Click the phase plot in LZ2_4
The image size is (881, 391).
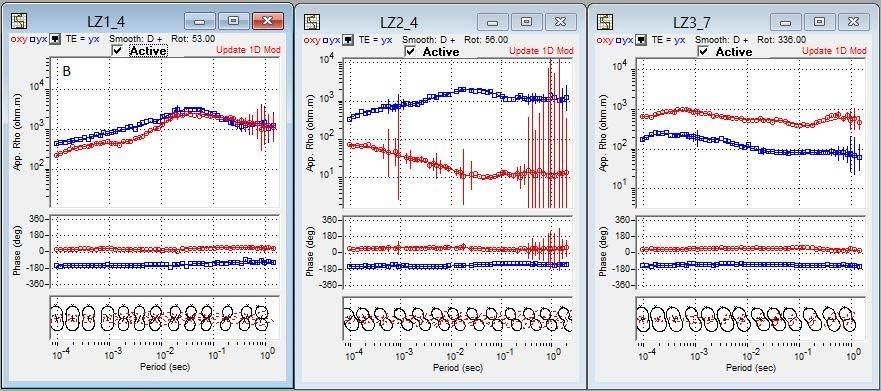(457, 252)
